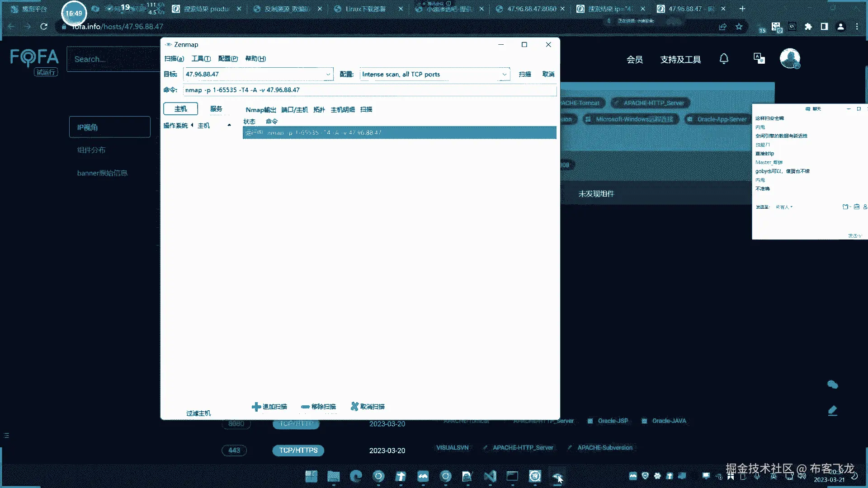Open FOFA user avatar profile

point(790,59)
